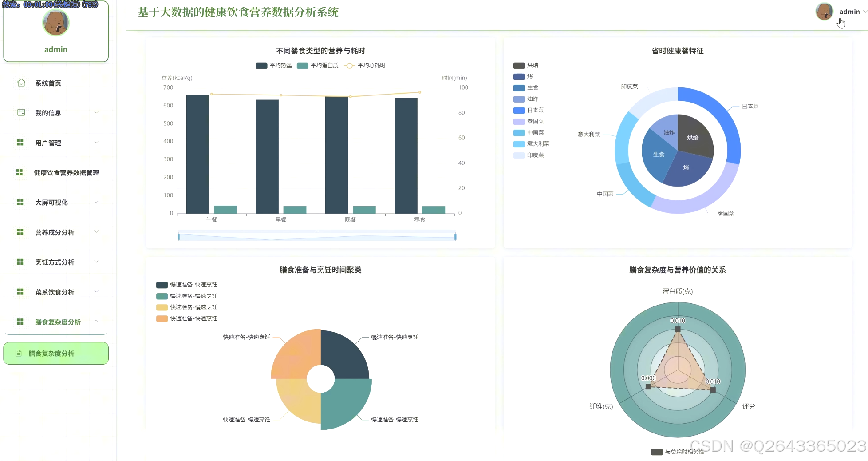Click the card icon beside 我的信息

[21, 112]
